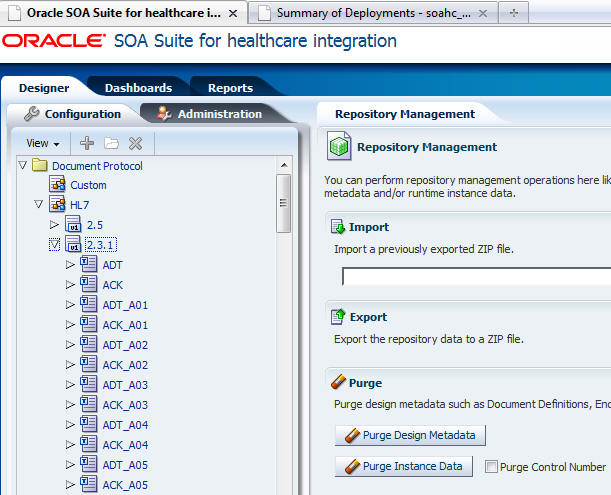The height and width of the screenshot is (495, 611).
Task: Click the Import ZIP file input field
Action: click(477, 276)
